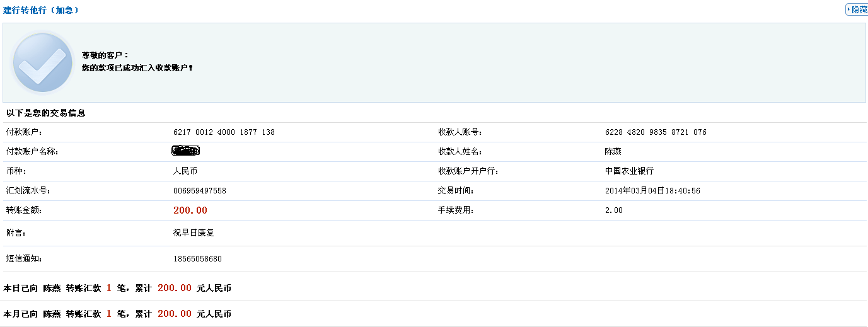Click the 以下是您的交易信息 section heading
Viewport: 868px width, 327px height.
(46, 113)
